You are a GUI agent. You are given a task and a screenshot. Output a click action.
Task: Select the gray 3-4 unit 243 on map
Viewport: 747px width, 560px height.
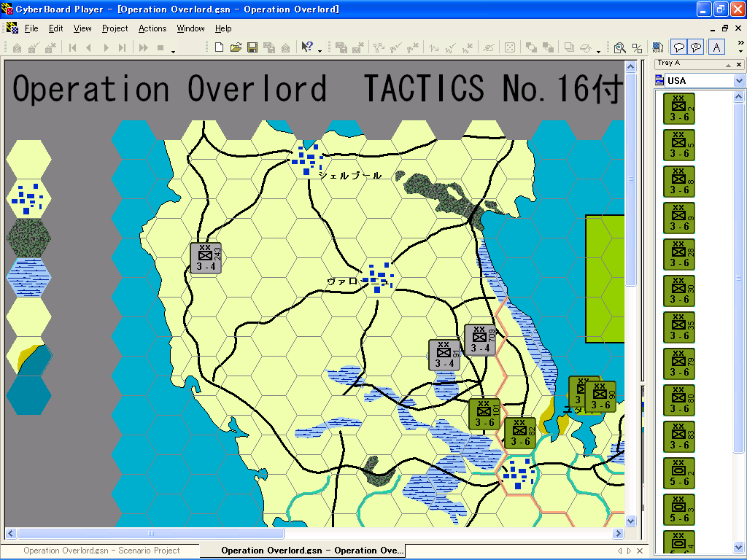coord(206,258)
